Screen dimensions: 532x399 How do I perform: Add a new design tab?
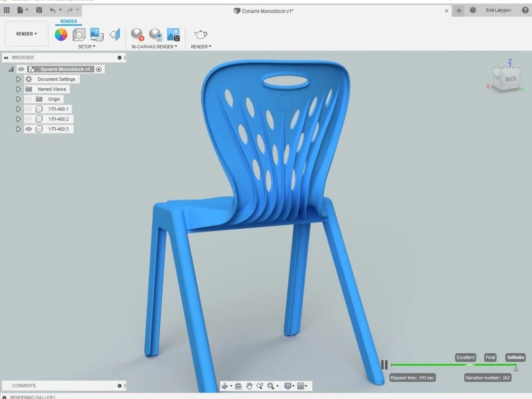pos(459,11)
